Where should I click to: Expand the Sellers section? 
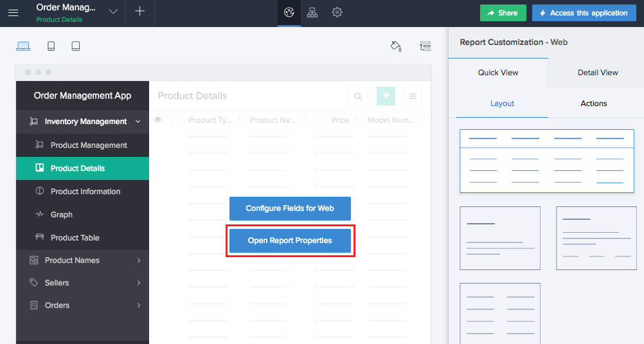[x=139, y=283]
